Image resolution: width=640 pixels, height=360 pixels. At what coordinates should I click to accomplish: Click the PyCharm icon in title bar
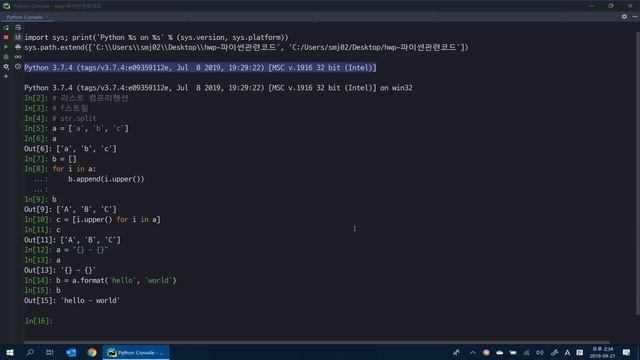pos(7,6)
